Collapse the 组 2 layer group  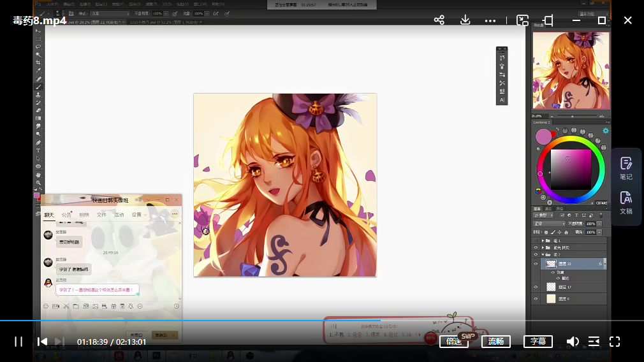point(543,254)
